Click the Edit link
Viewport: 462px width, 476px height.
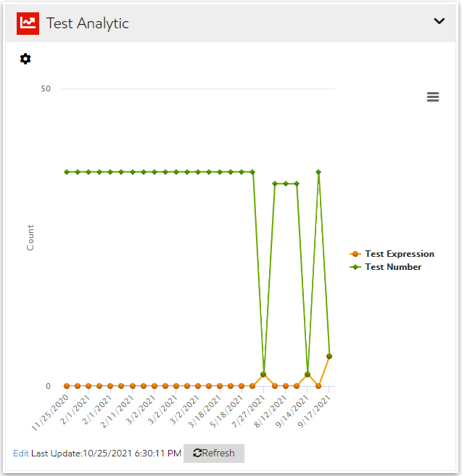tap(21, 454)
